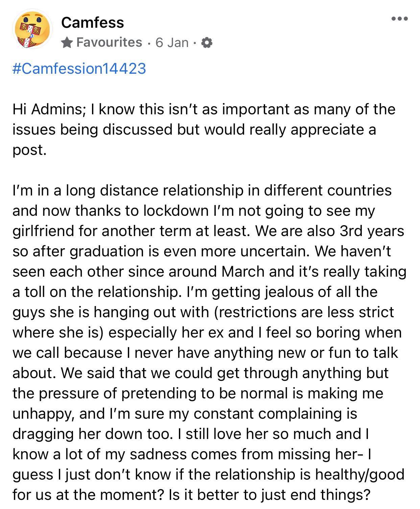
Task: Open the #Camfession14423 hashtag link
Action: click(x=79, y=68)
